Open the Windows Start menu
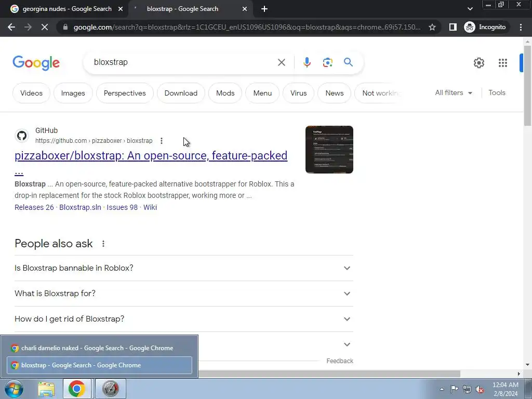 click(14, 389)
